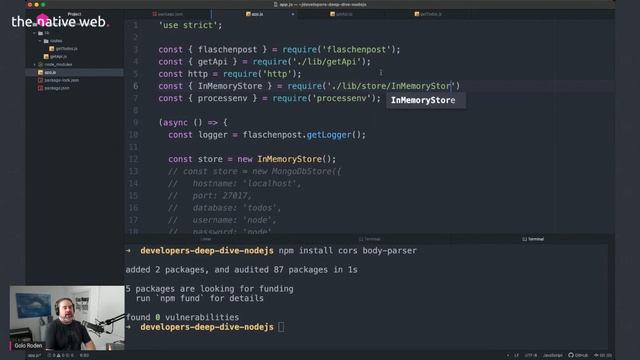Click the getTodos.js tab file icon

click(x=417, y=14)
